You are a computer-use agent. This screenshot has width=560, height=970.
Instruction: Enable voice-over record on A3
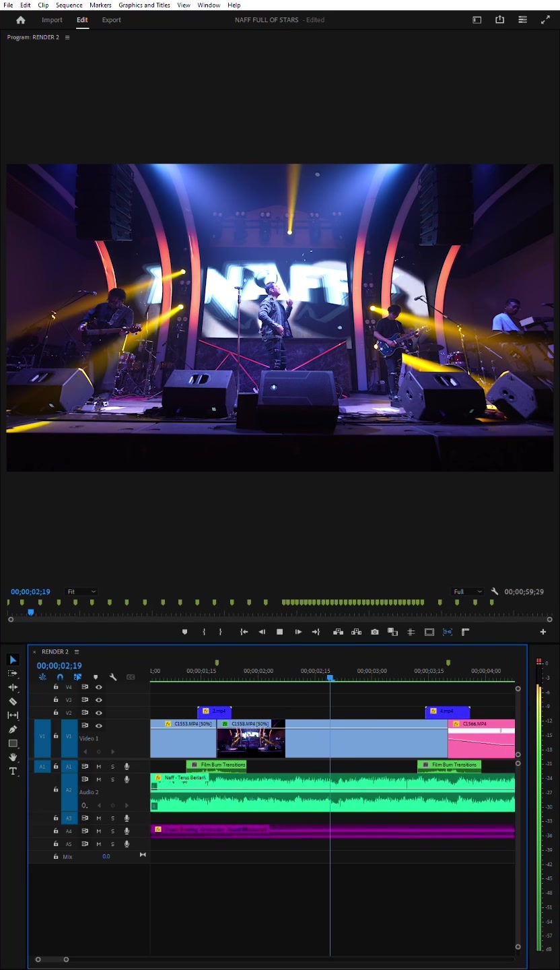click(x=127, y=818)
